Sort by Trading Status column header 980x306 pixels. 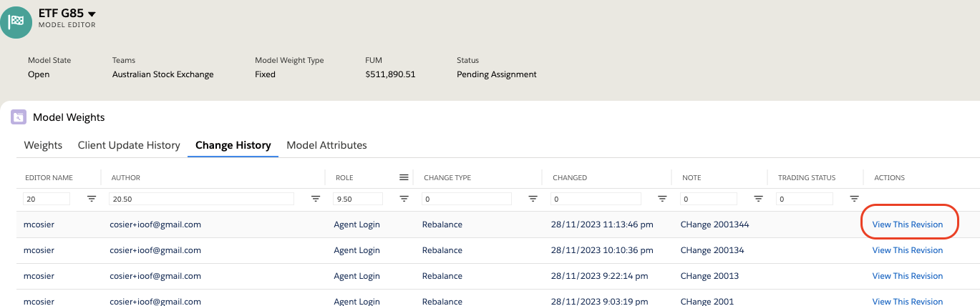point(807,178)
